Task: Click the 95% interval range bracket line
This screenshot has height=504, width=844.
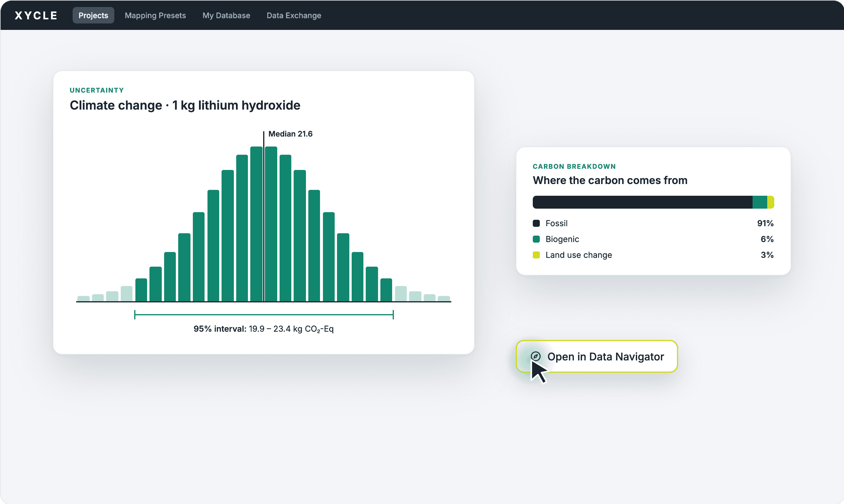Action: point(264,315)
